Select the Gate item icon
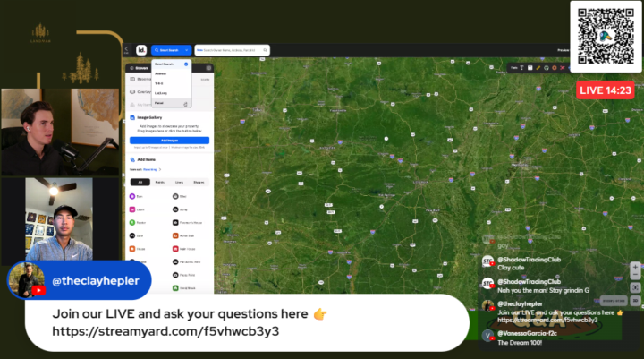The height and width of the screenshot is (359, 644). [132, 235]
